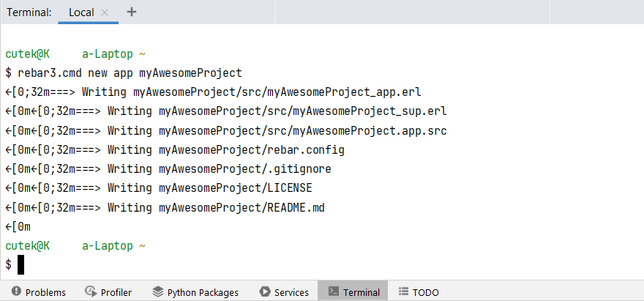The image size is (644, 301).
Task: Close the Local terminal tab
Action: coord(105,12)
